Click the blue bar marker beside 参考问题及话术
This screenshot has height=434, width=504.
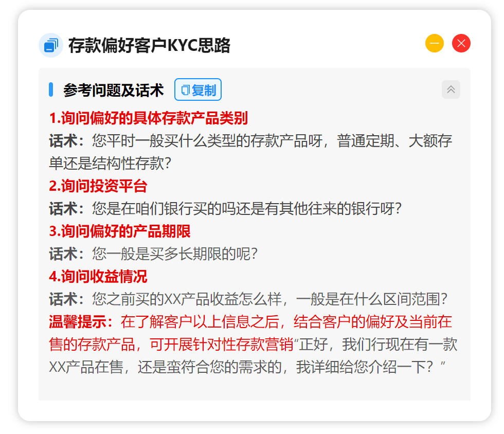[x=51, y=89]
